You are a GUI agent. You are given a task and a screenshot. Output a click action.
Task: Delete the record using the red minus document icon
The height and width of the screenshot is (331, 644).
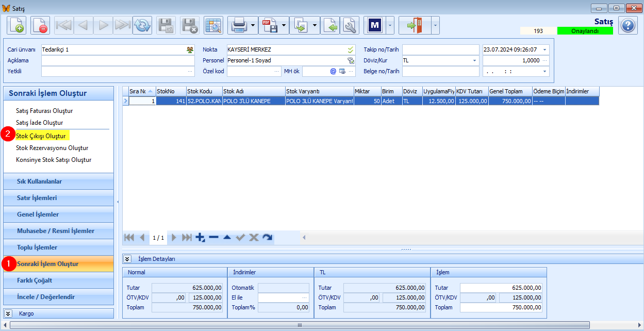click(x=40, y=25)
